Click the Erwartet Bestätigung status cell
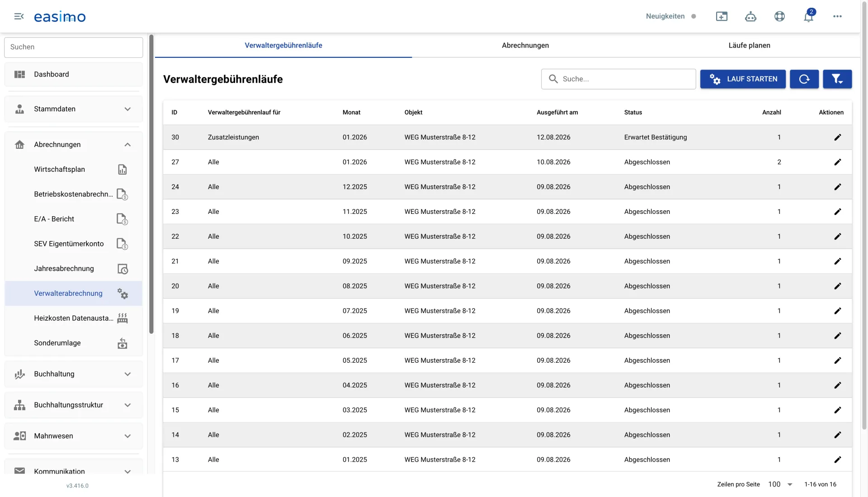The height and width of the screenshot is (497, 868). [655, 137]
